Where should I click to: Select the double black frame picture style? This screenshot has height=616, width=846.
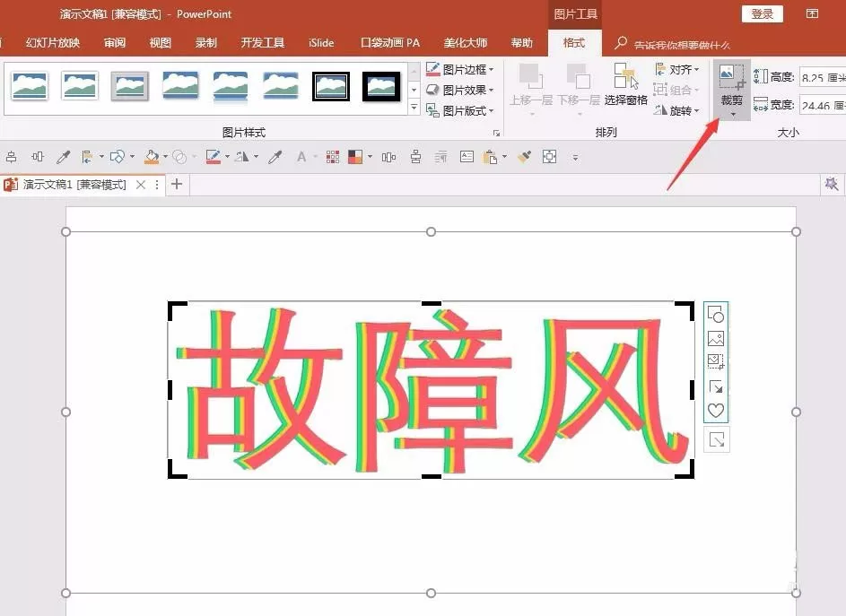pyautogui.click(x=331, y=86)
